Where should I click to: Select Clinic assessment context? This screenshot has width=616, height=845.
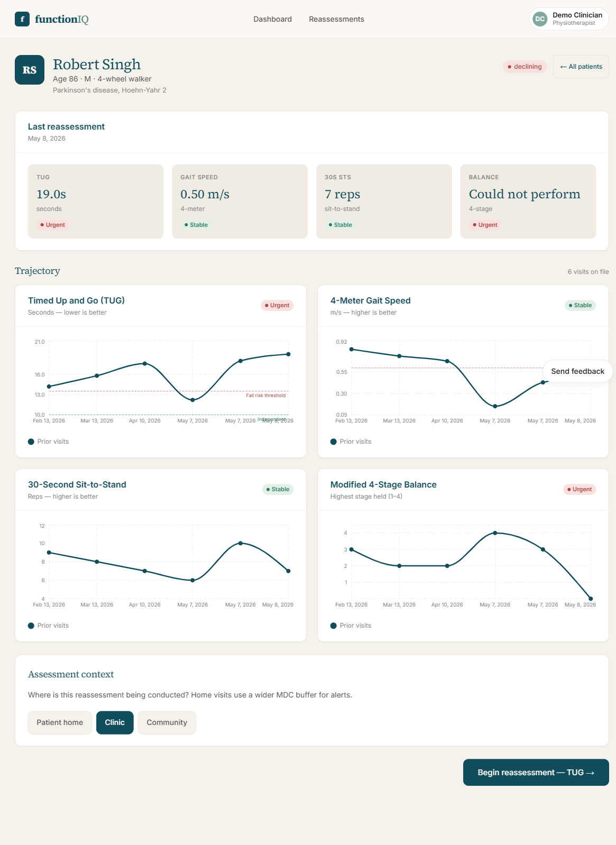115,722
